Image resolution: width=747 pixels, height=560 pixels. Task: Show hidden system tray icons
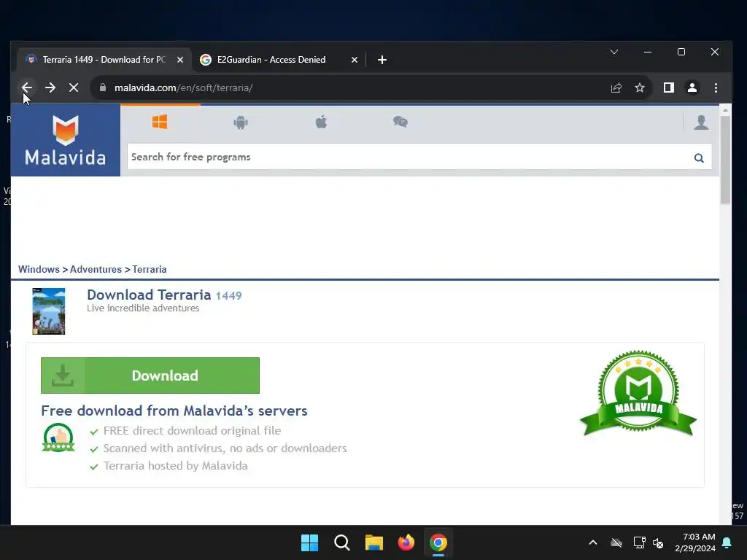[x=593, y=542]
